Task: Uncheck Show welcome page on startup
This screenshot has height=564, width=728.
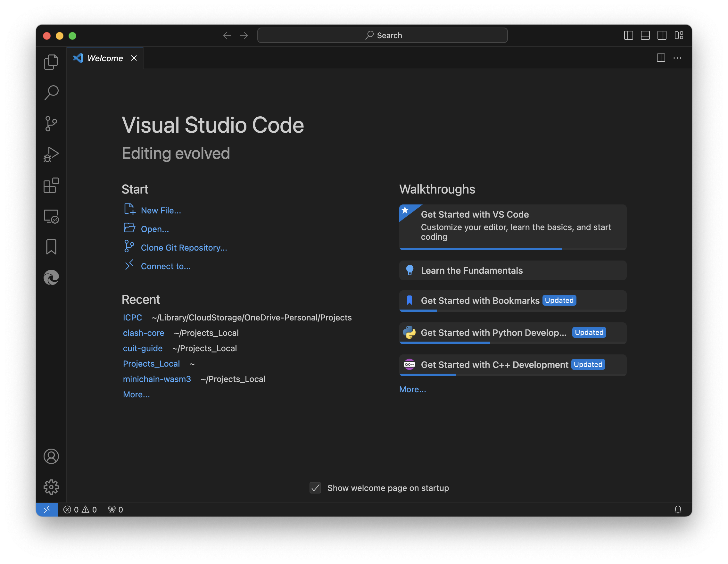Action: tap(315, 488)
